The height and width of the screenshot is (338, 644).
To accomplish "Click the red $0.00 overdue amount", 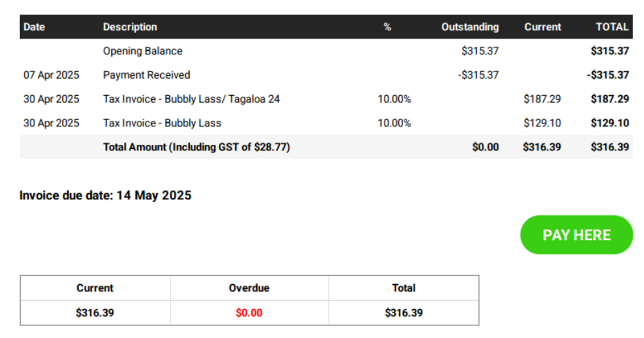I will (x=249, y=312).
